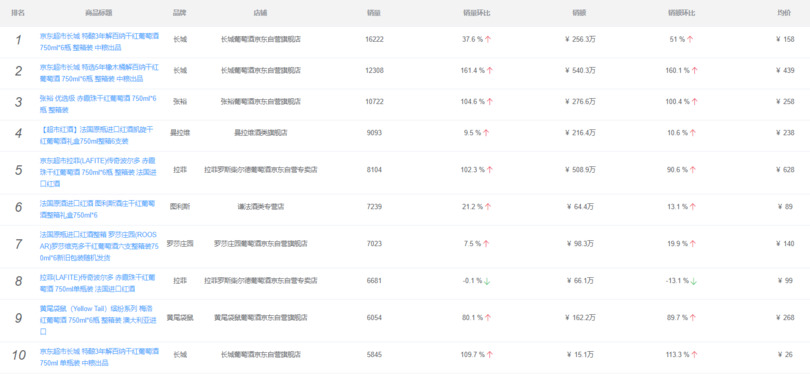Open rank 8 拉菲(LAFITE) 750ml单瓶装 link
Viewport: 810px width, 375px height.
coord(97,283)
